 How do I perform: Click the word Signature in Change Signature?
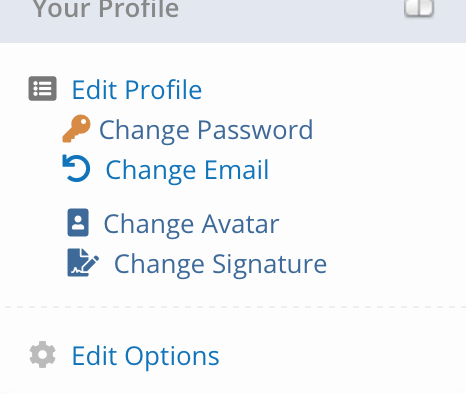coord(269,265)
